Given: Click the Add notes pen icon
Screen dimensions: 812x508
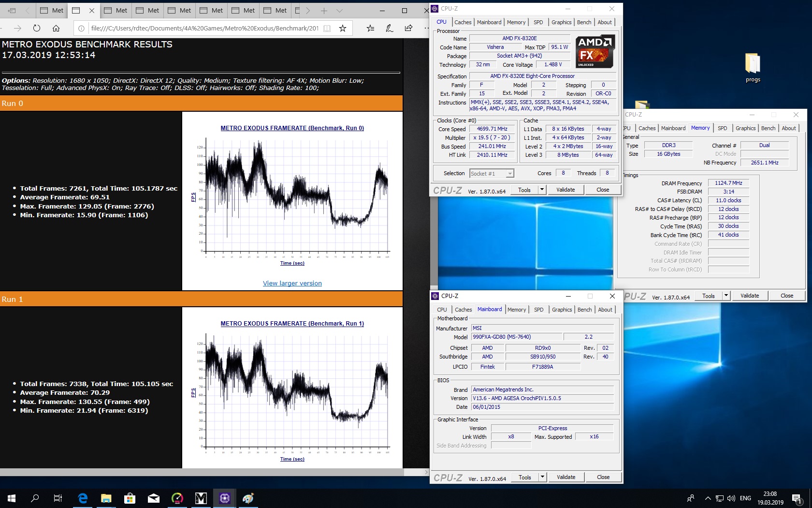Looking at the screenshot, I should (390, 28).
